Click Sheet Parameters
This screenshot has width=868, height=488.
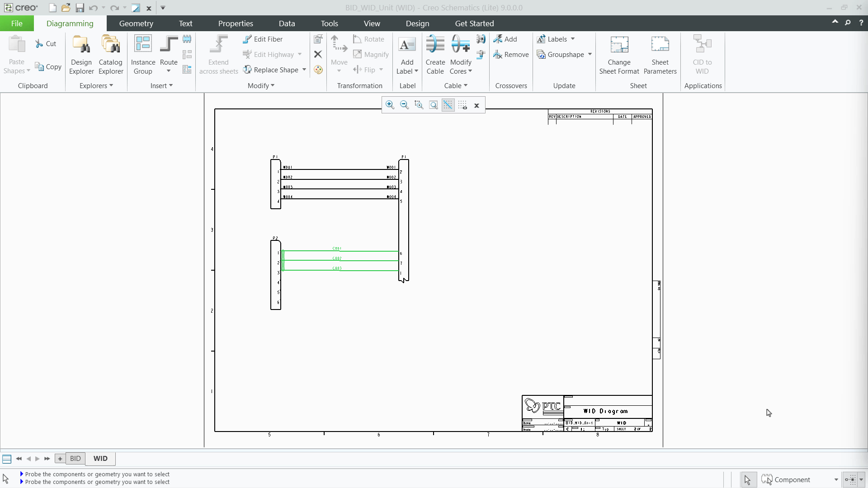coord(660,55)
